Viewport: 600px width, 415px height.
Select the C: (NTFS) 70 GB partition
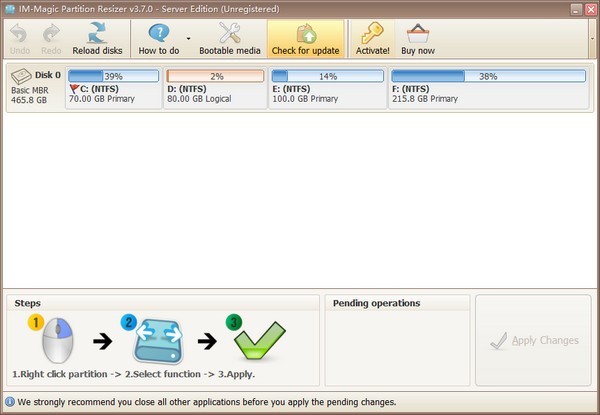[113, 93]
